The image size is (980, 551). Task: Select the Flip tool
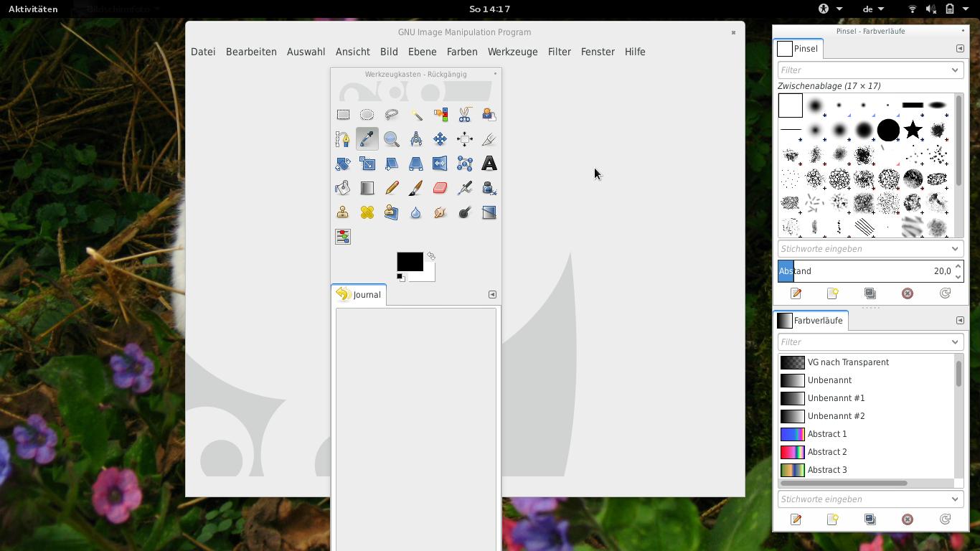coord(440,164)
